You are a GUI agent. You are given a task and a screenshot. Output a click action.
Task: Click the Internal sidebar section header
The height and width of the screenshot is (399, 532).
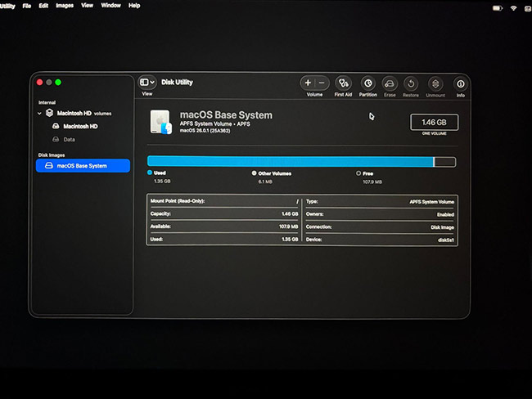[x=47, y=102]
